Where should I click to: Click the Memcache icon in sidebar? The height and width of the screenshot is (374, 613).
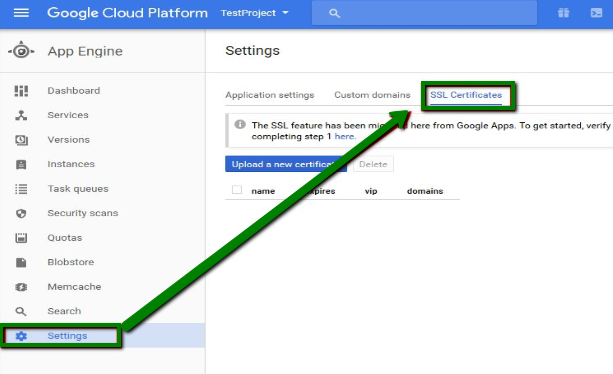click(x=21, y=287)
